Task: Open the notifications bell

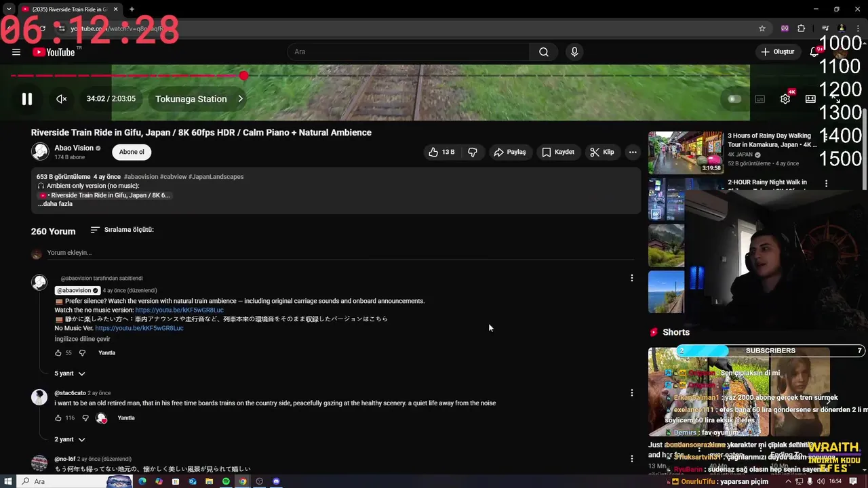Action: click(814, 52)
